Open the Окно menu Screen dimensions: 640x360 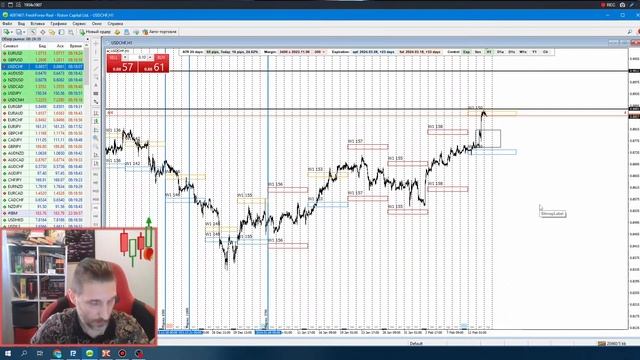(x=97, y=24)
